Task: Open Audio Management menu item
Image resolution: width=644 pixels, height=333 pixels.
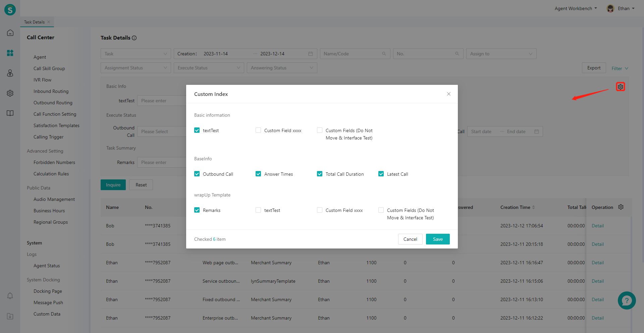Action: [x=54, y=199]
